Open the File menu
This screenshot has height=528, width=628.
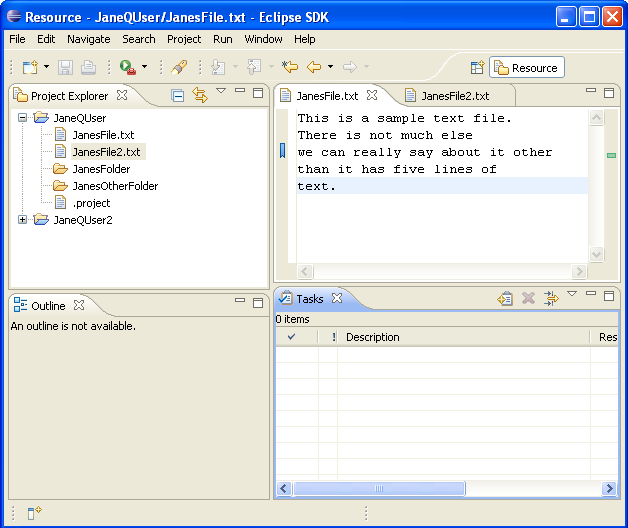(x=17, y=39)
